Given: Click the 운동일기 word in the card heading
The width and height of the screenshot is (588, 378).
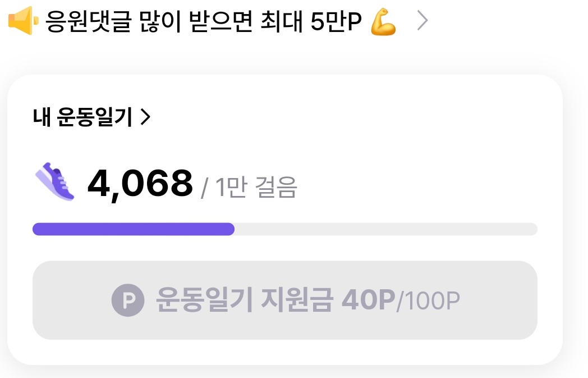Looking at the screenshot, I should tap(95, 117).
